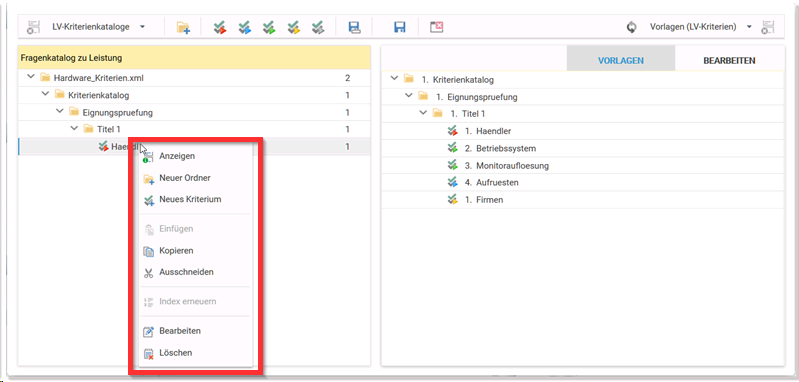The height and width of the screenshot is (382, 799).
Task: Add criterion with green arrow icon
Action: (269, 28)
